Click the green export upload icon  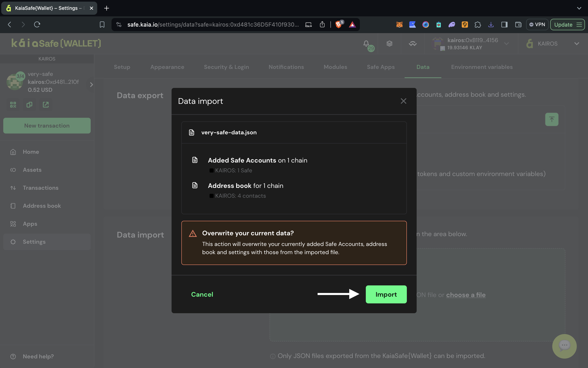551,119
